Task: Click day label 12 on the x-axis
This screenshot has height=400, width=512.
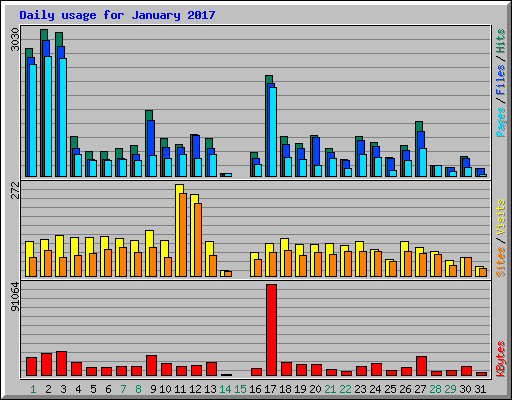Action: (x=195, y=389)
